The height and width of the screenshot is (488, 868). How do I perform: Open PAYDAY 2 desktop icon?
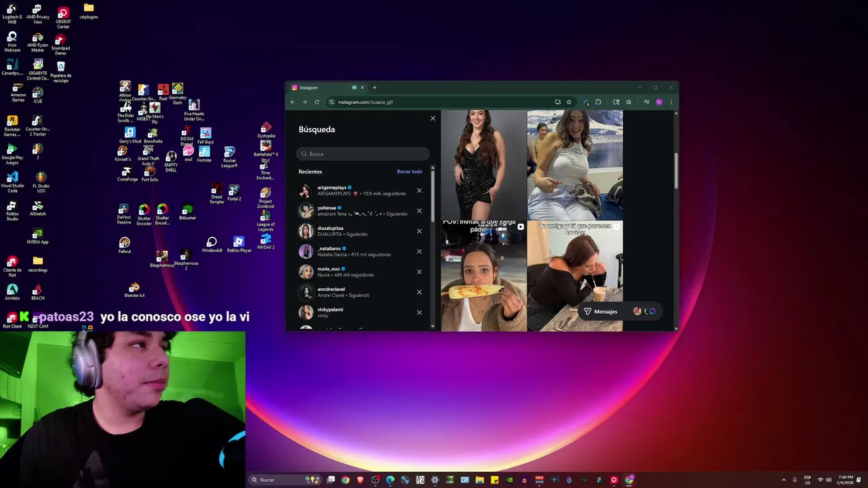pyautogui.click(x=266, y=242)
